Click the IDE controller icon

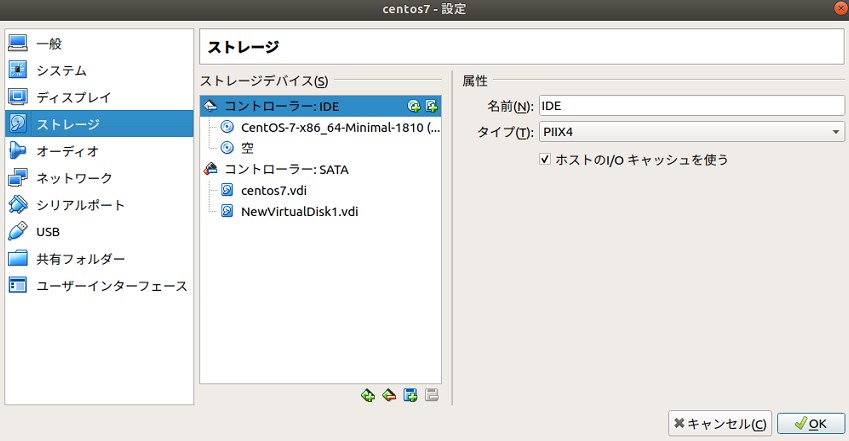click(211, 106)
